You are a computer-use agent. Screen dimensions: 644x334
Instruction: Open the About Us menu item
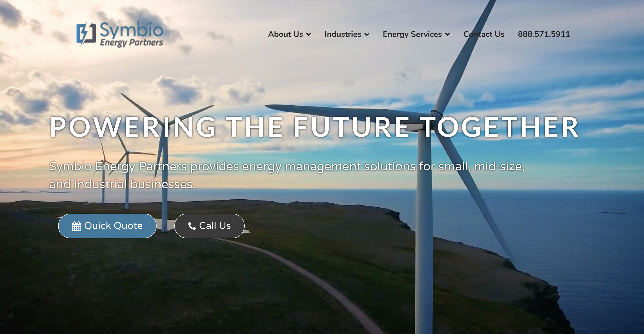pos(290,34)
